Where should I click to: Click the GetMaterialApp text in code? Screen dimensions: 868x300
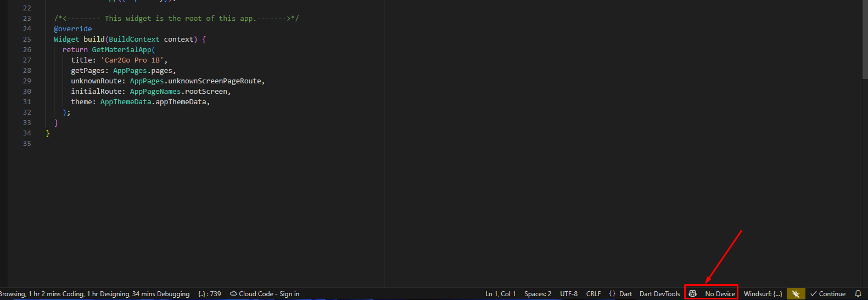click(x=121, y=50)
